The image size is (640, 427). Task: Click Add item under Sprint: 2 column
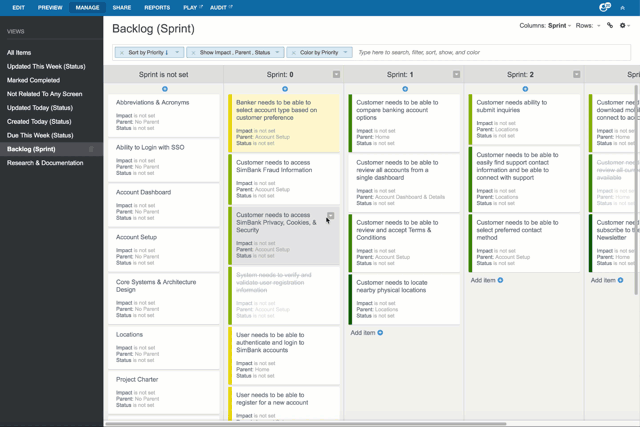(487, 280)
